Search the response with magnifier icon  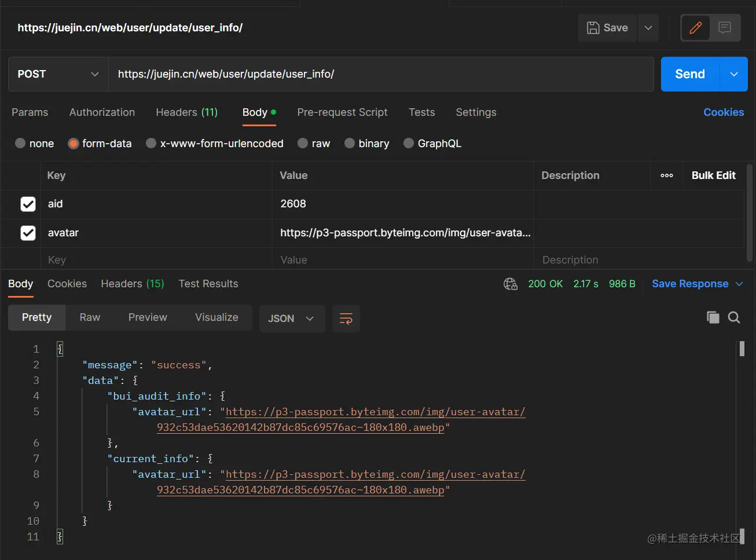tap(734, 317)
